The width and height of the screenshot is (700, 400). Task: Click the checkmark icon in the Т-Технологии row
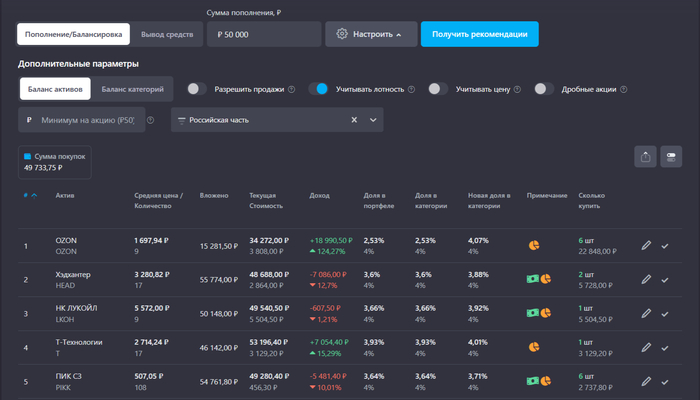pyautogui.click(x=665, y=348)
